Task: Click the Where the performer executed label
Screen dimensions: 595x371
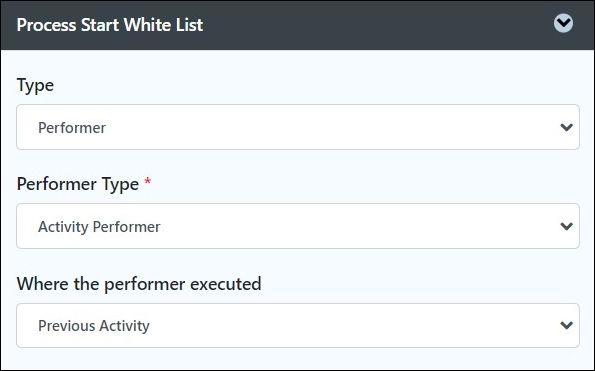Action: (x=139, y=284)
